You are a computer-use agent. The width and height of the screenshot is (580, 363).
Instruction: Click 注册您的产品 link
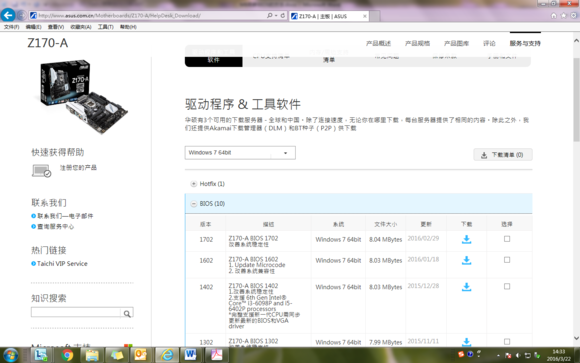pyautogui.click(x=78, y=168)
